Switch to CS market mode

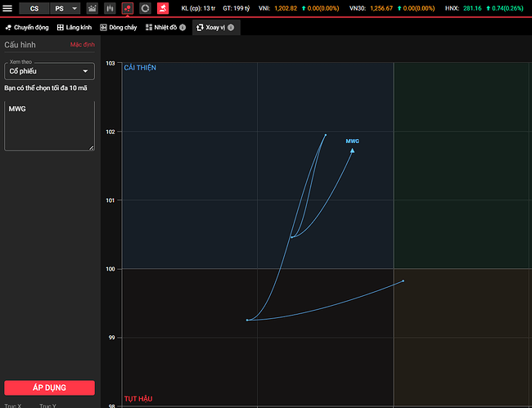coord(34,8)
